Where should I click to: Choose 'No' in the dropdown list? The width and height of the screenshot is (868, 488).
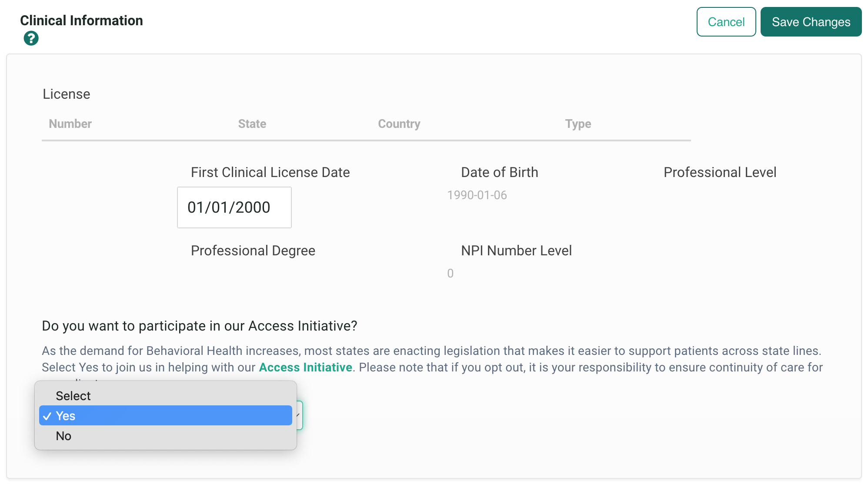166,436
